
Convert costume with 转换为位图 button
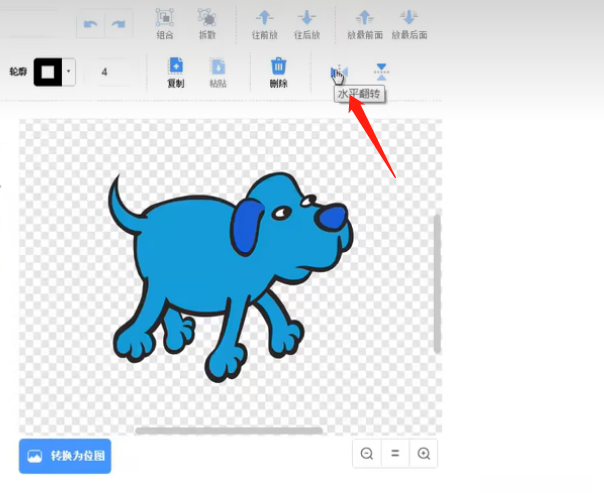65,456
